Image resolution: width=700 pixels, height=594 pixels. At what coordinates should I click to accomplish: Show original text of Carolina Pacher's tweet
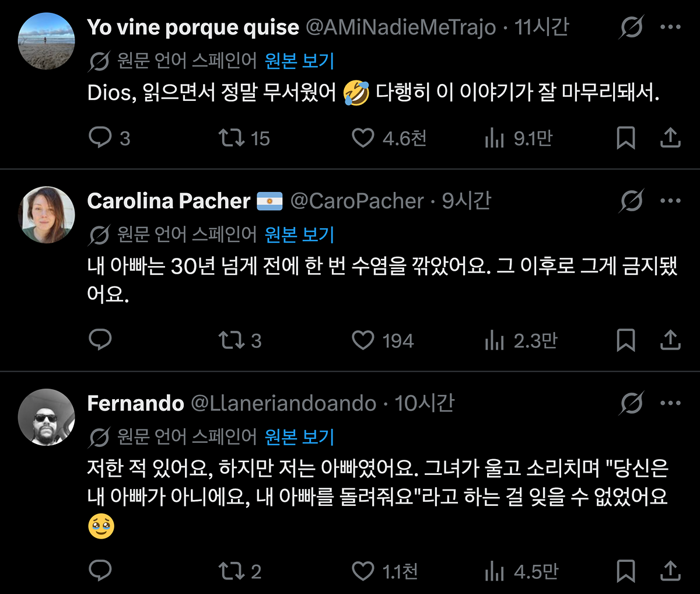[x=299, y=235]
